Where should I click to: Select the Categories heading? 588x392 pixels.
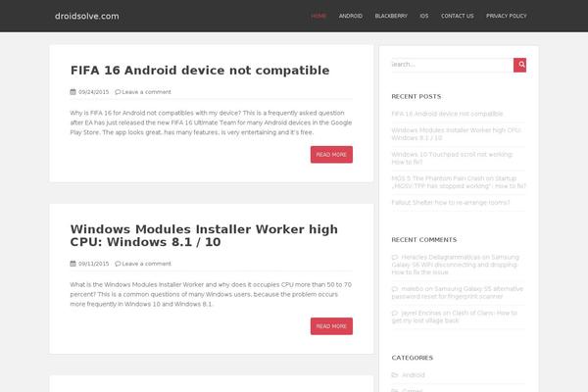click(x=413, y=358)
